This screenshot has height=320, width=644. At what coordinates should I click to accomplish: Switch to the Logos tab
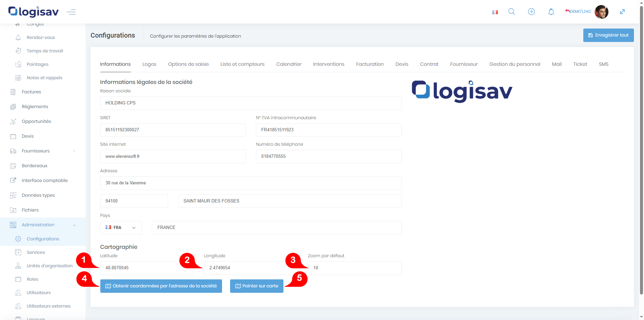click(x=149, y=64)
